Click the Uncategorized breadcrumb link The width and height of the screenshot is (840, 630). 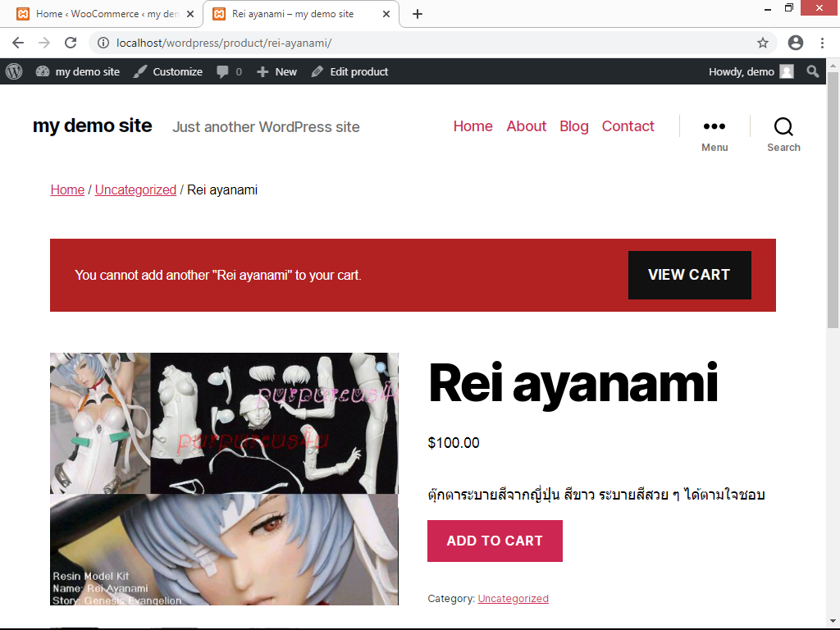point(135,190)
